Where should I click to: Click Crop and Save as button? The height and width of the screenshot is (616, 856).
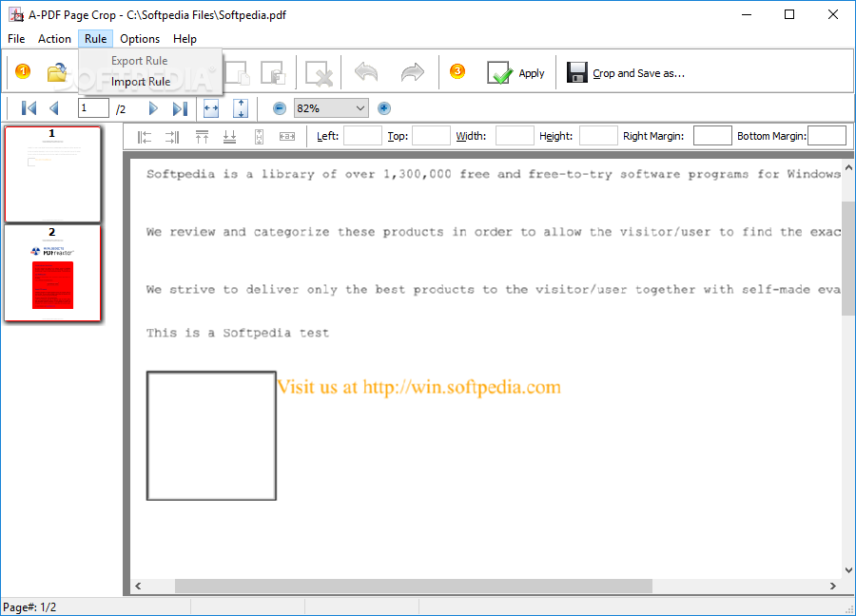tap(626, 72)
